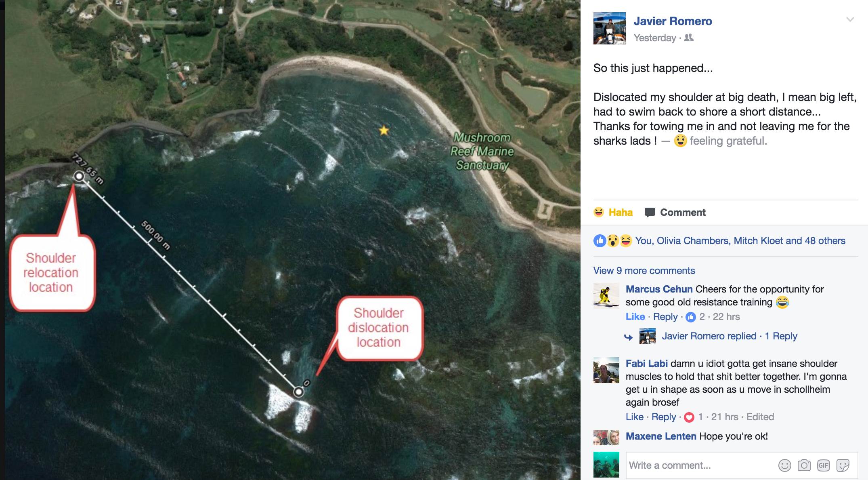Viewport: 868px width, 480px height.
Task: Open the GIF picker in comment box
Action: (x=823, y=465)
